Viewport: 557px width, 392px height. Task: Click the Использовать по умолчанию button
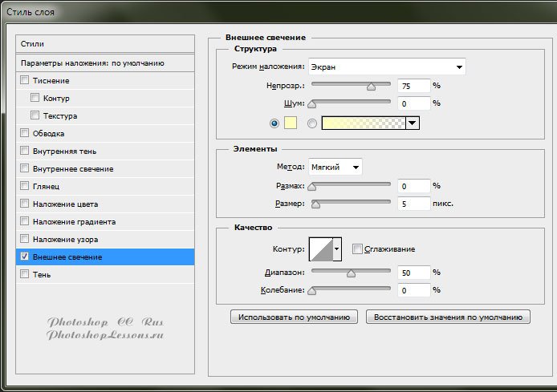point(295,317)
